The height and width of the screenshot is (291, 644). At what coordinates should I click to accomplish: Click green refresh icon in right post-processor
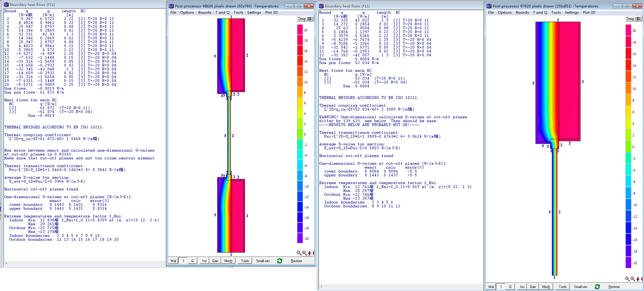pos(597,287)
